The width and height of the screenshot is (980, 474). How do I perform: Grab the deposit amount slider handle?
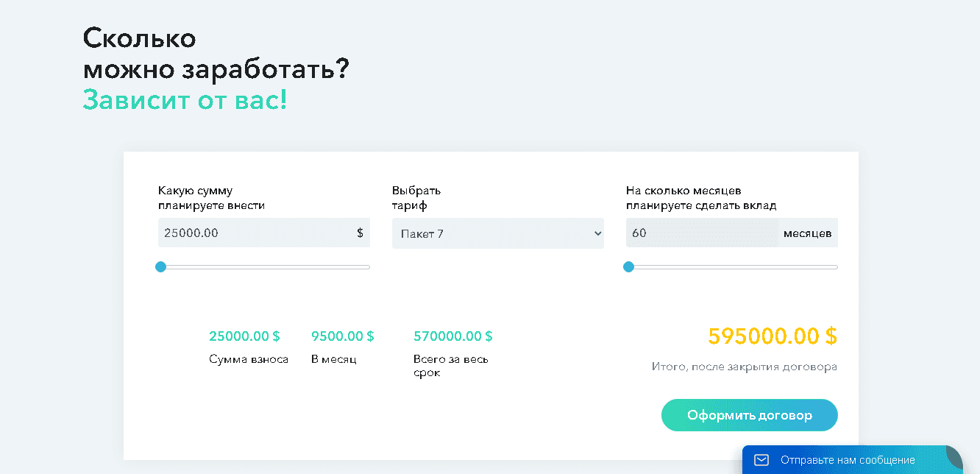point(161,266)
